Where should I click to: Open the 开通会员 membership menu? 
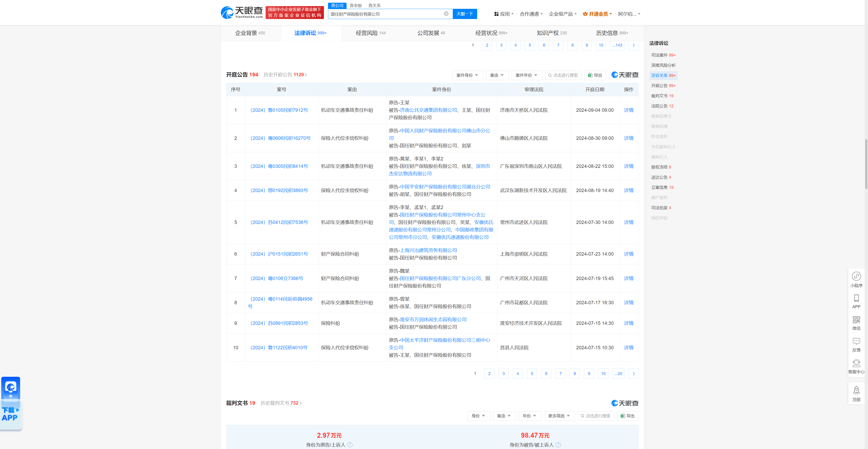[598, 14]
